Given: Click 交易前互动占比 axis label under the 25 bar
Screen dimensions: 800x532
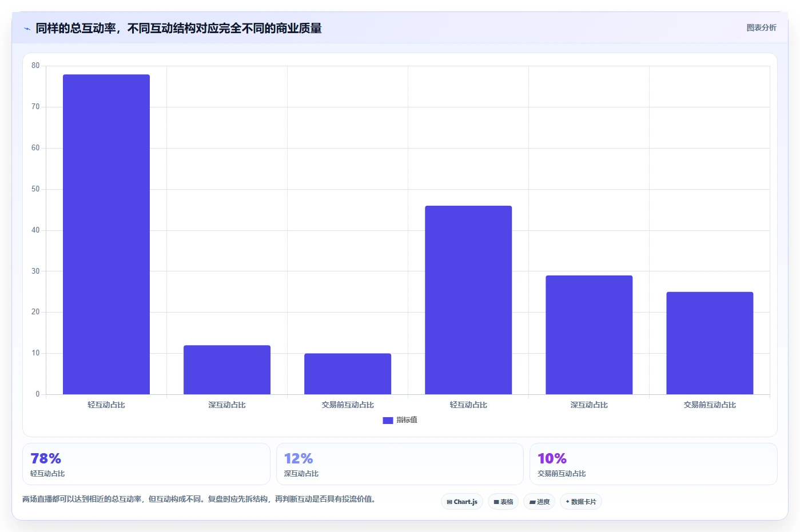Looking at the screenshot, I should (710, 405).
